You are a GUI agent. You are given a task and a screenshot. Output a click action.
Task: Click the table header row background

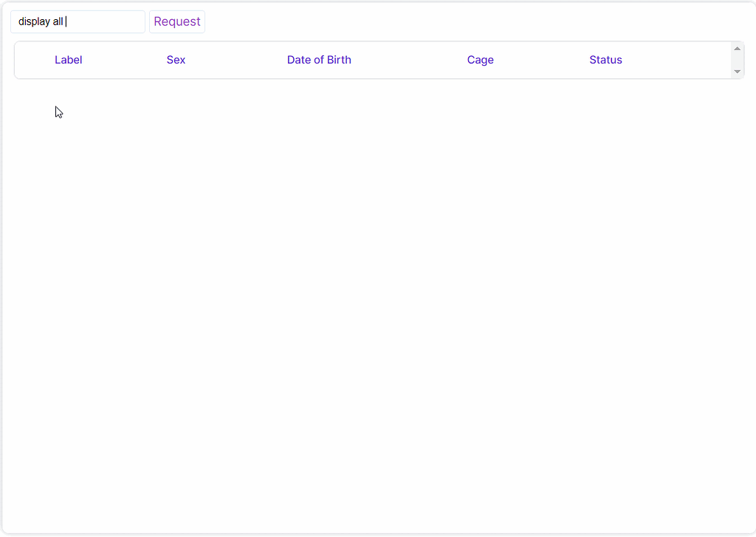coord(406,60)
